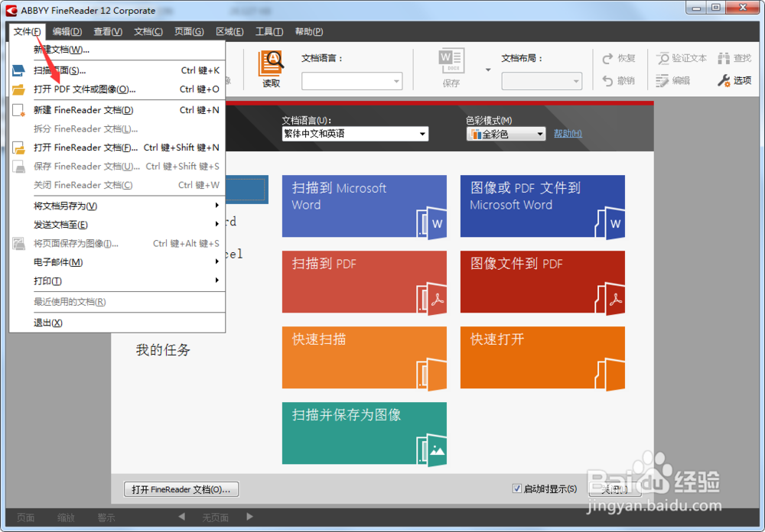Open the 全彩色 color mode dropdown

coord(506,134)
